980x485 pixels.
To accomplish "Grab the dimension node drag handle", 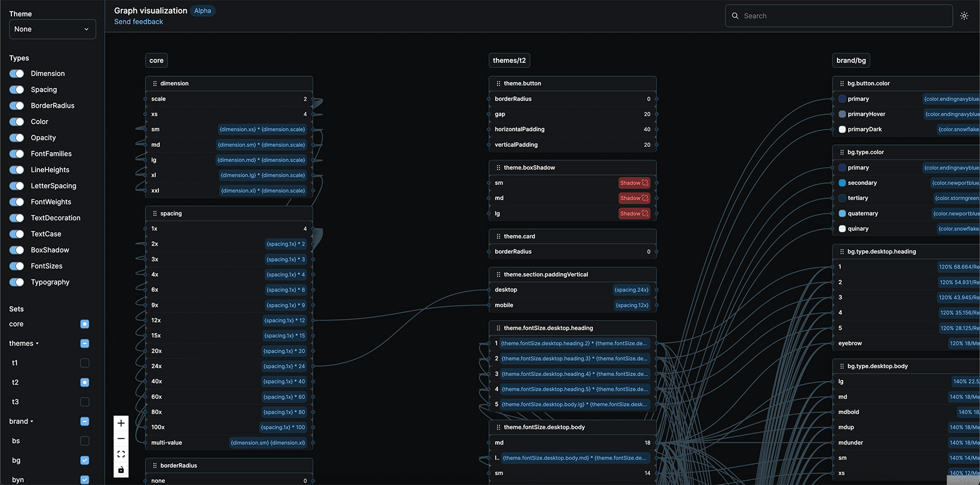I will coord(155,84).
